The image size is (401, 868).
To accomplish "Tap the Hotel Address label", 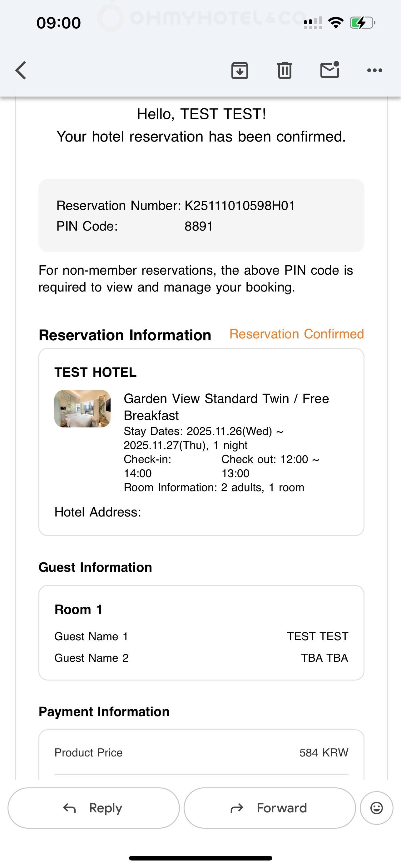I will click(x=98, y=512).
